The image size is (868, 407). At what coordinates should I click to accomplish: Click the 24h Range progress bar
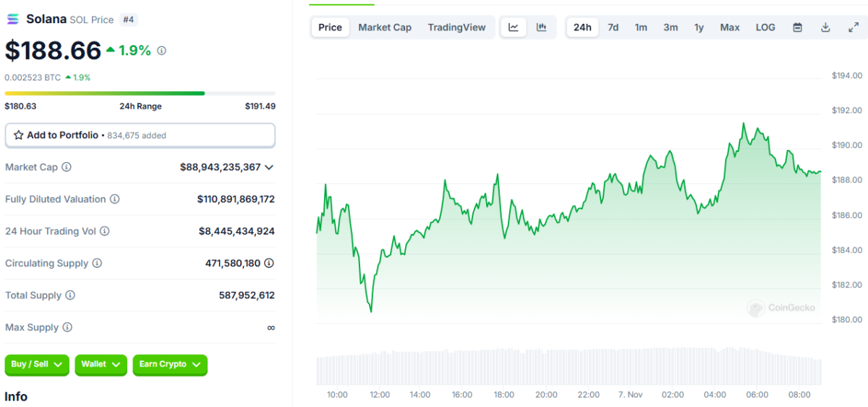point(140,93)
